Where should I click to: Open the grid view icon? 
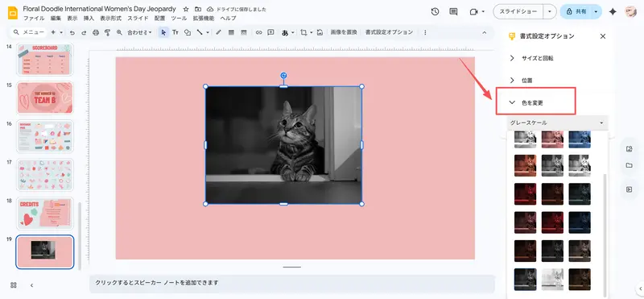[13, 285]
